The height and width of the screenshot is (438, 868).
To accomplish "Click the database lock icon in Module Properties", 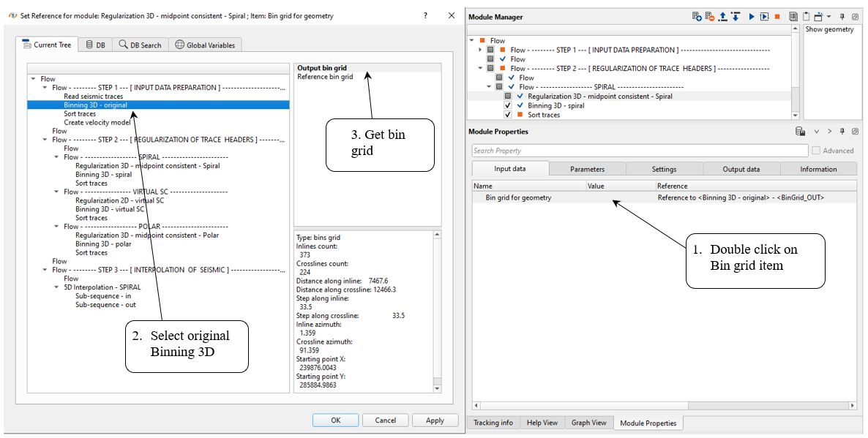I will coord(801,132).
